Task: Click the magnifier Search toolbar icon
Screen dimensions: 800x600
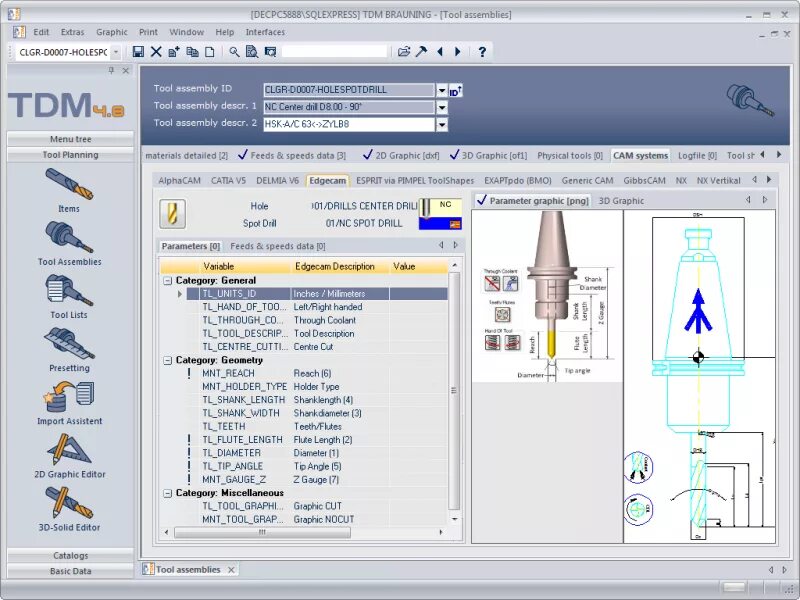Action: click(234, 52)
